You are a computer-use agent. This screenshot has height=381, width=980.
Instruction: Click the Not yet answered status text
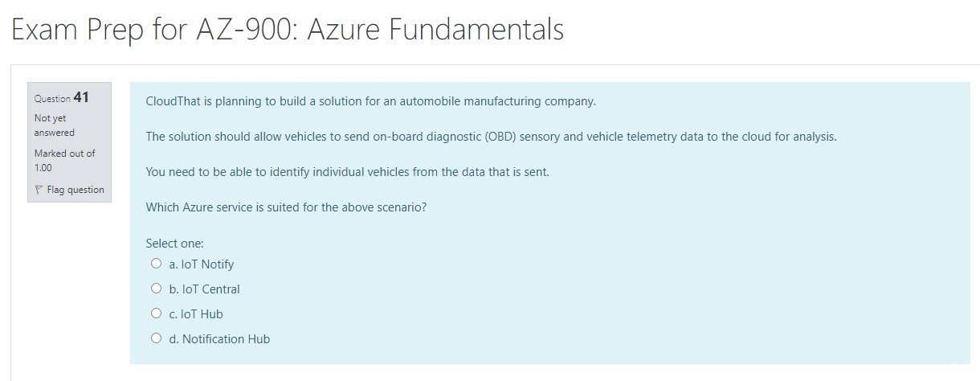54,125
